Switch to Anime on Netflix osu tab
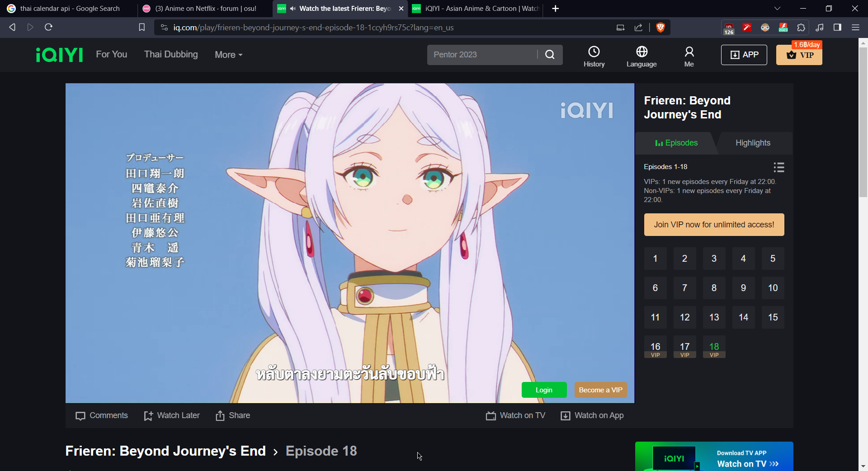 point(203,9)
